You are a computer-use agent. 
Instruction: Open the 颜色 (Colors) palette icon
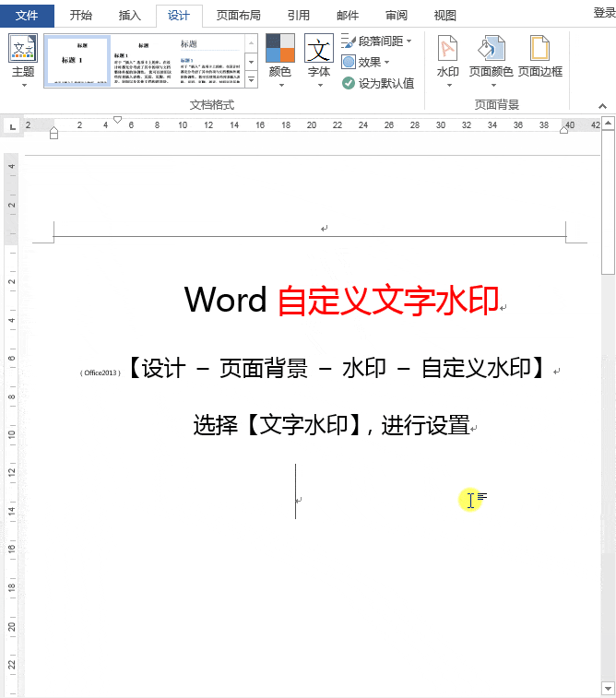click(280, 48)
